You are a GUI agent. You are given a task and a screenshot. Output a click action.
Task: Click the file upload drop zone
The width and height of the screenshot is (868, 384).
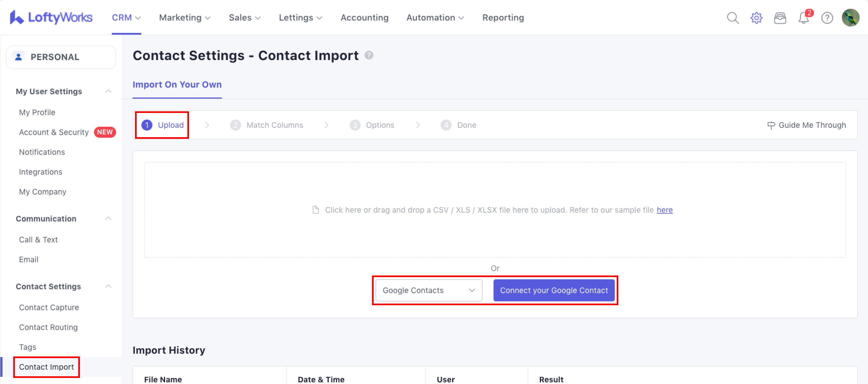pos(495,189)
